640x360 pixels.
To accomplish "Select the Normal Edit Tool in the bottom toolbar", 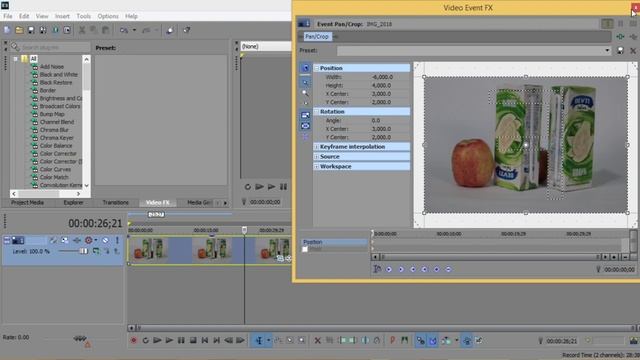I will click(259, 340).
